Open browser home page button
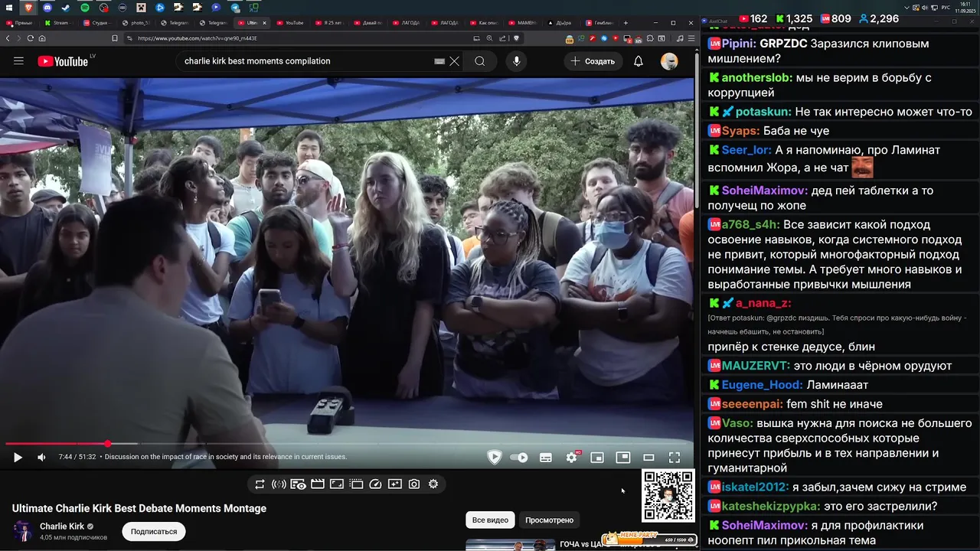This screenshot has height=551, width=980. 42,38
